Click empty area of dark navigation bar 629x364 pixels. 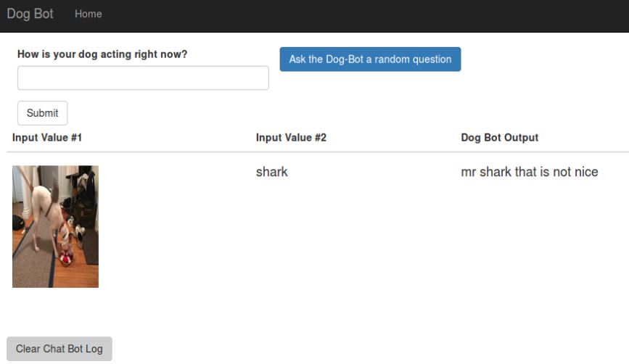[x=363, y=15]
